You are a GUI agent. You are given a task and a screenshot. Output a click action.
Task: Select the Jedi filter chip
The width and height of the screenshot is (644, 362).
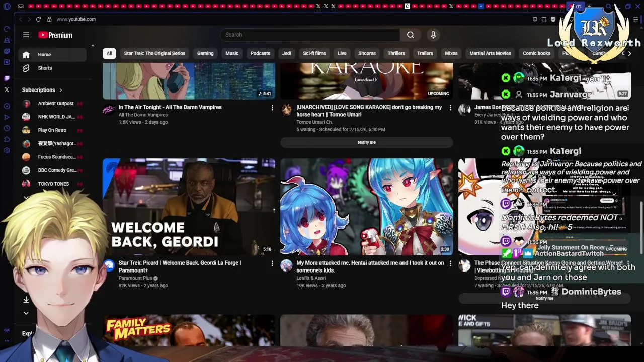pyautogui.click(x=287, y=53)
